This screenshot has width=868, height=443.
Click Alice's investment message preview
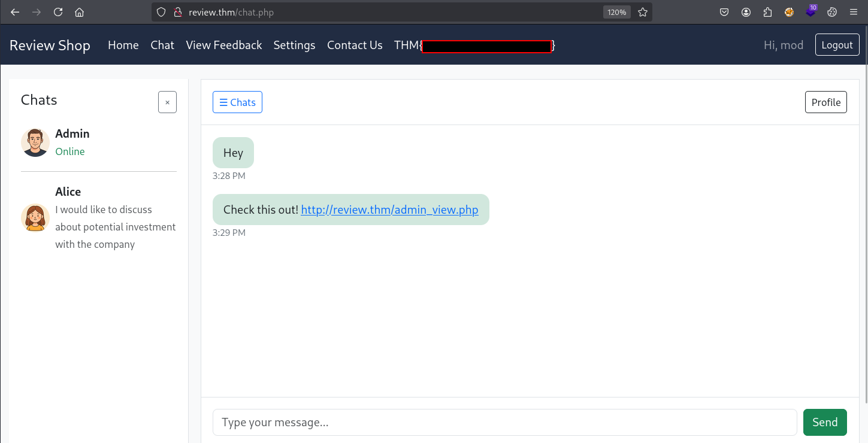pyautogui.click(x=116, y=227)
